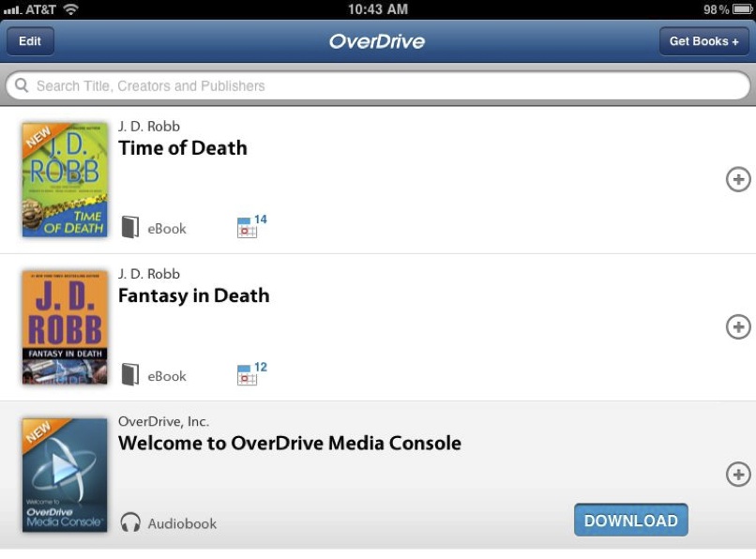Focus the Search Title, Creators and Publishers field
756x559 pixels.
click(x=378, y=86)
